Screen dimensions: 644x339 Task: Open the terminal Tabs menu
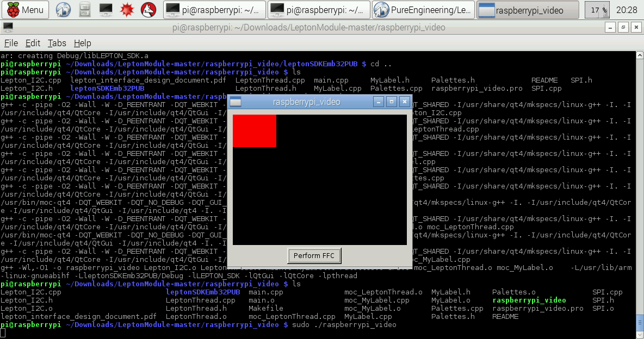(57, 43)
